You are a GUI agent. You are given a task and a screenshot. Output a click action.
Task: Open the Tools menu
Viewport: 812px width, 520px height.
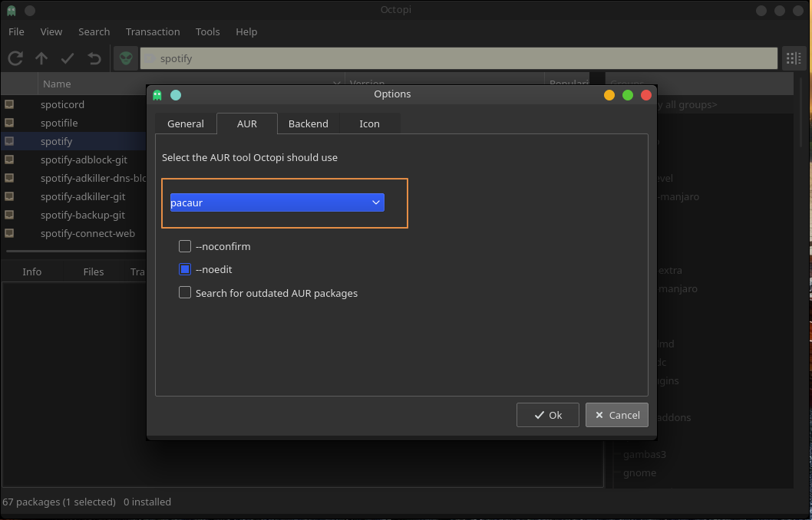click(x=207, y=31)
